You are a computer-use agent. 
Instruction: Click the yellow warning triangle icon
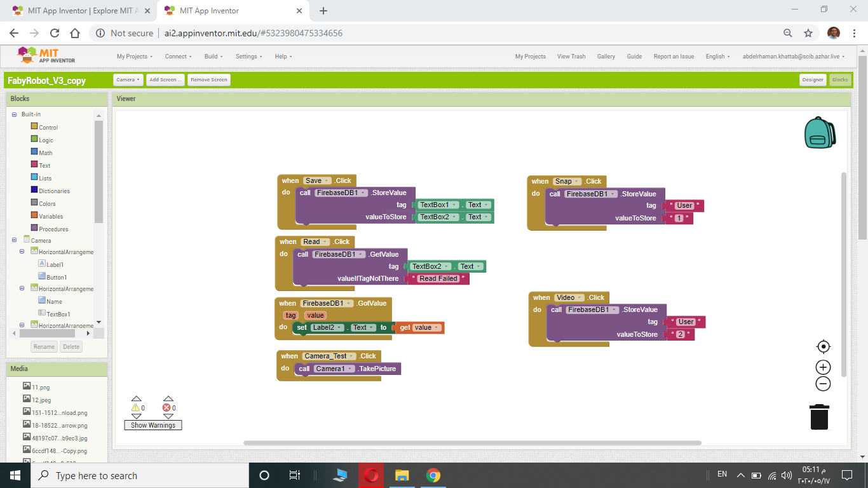click(x=135, y=408)
